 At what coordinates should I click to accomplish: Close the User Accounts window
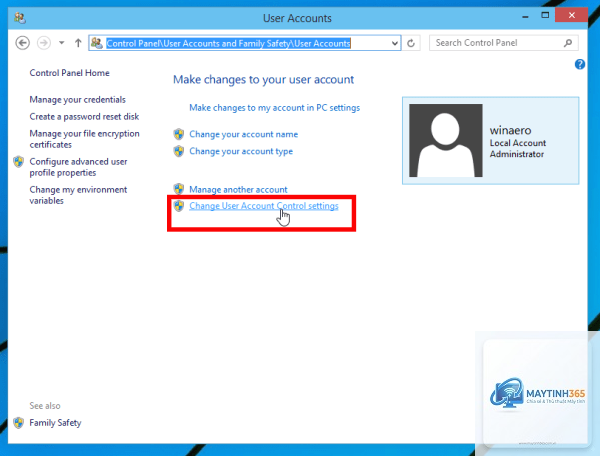click(x=571, y=15)
